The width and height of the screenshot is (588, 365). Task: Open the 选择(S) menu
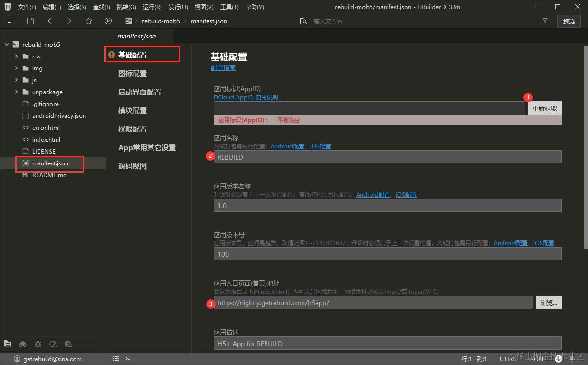[x=77, y=7]
